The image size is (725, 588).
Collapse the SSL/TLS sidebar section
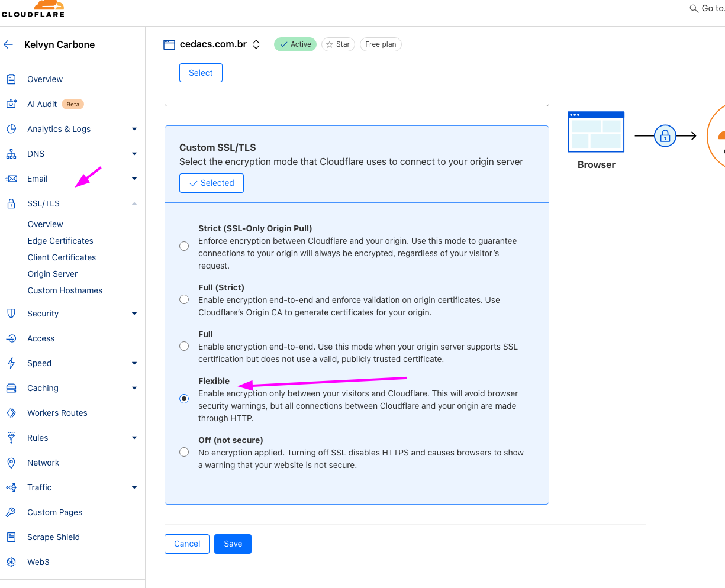tap(134, 203)
